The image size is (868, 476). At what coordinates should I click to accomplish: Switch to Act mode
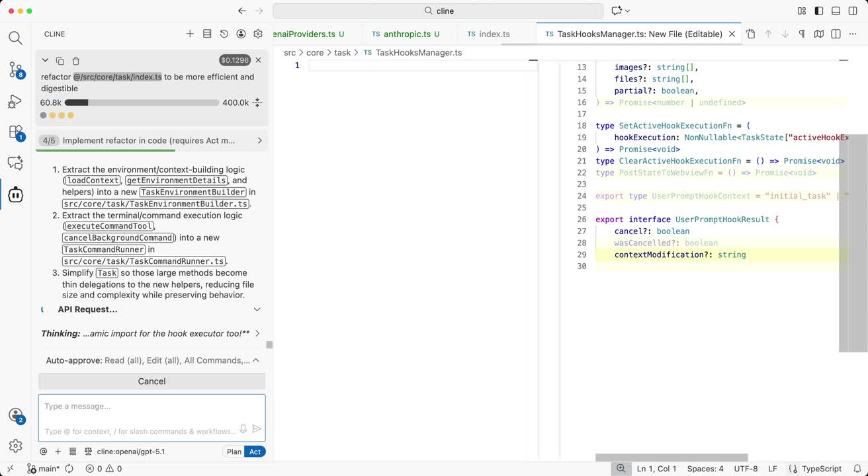(255, 452)
